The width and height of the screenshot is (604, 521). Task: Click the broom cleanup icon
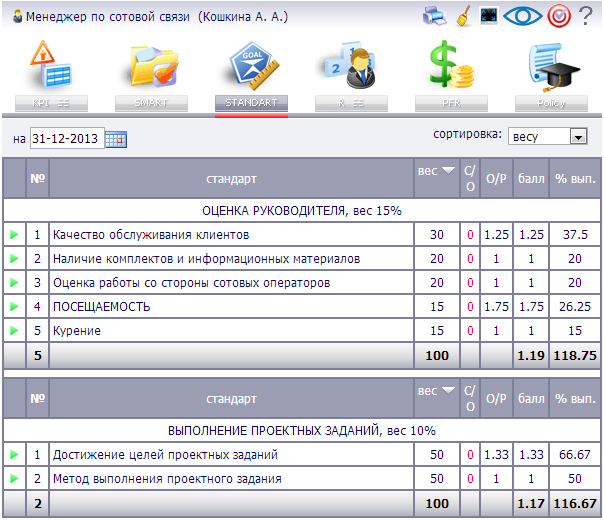click(x=464, y=16)
